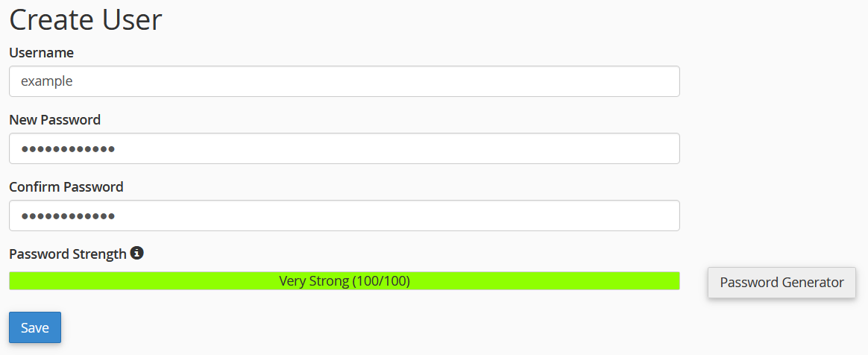Click the Create User heading
The width and height of the screenshot is (868, 355).
coord(86,20)
